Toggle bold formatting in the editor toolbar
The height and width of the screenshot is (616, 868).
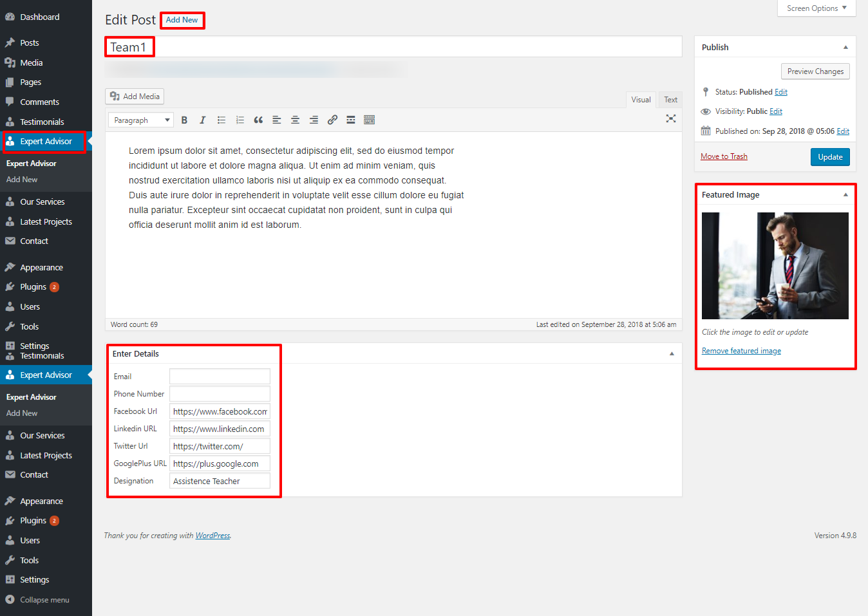click(184, 120)
